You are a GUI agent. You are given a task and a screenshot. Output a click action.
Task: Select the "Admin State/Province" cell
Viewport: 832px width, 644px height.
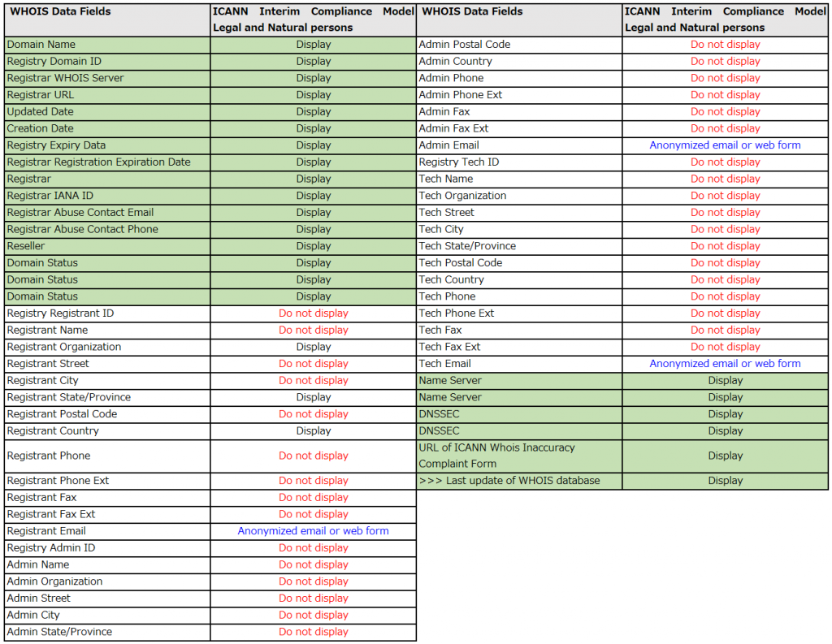[x=107, y=632]
